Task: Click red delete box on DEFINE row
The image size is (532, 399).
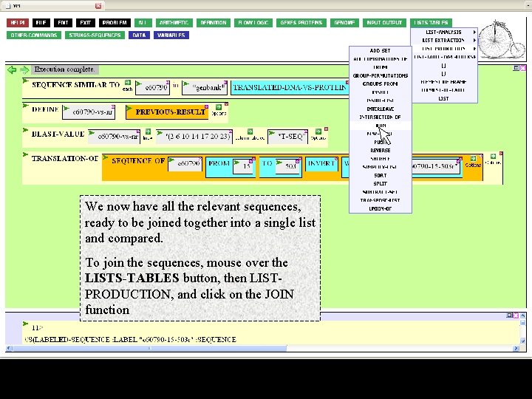Action: tap(226, 104)
